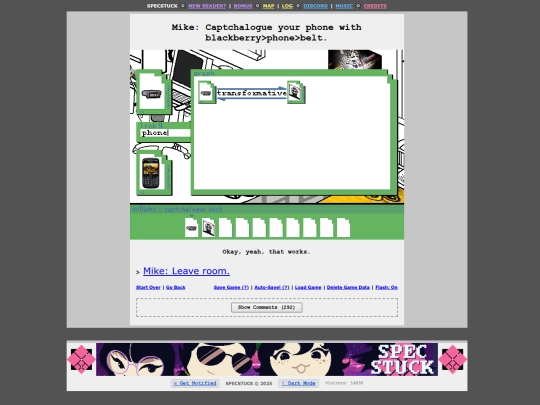Click the photo node in graph panel

[x=295, y=92]
